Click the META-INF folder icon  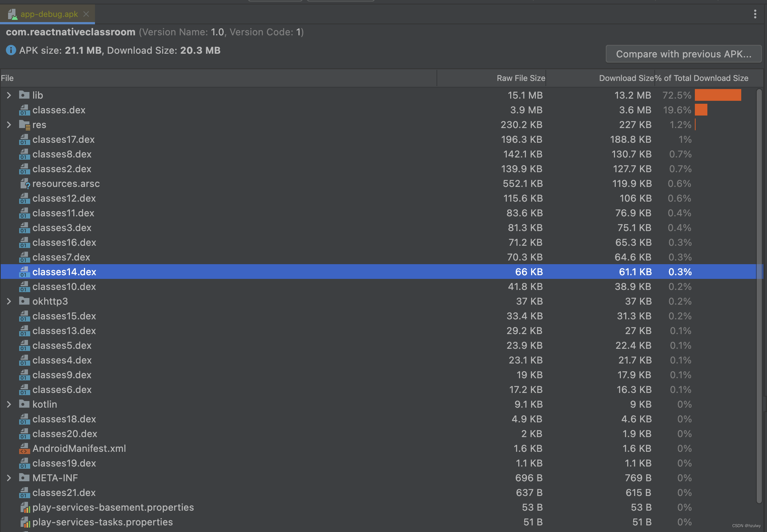pyautogui.click(x=24, y=478)
